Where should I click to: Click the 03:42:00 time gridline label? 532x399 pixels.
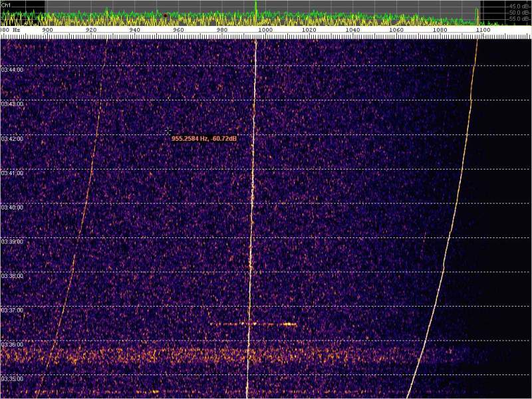coord(13,139)
